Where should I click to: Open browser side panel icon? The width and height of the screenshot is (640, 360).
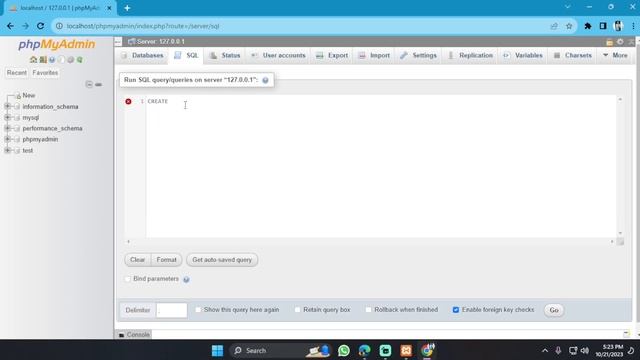tap(603, 26)
